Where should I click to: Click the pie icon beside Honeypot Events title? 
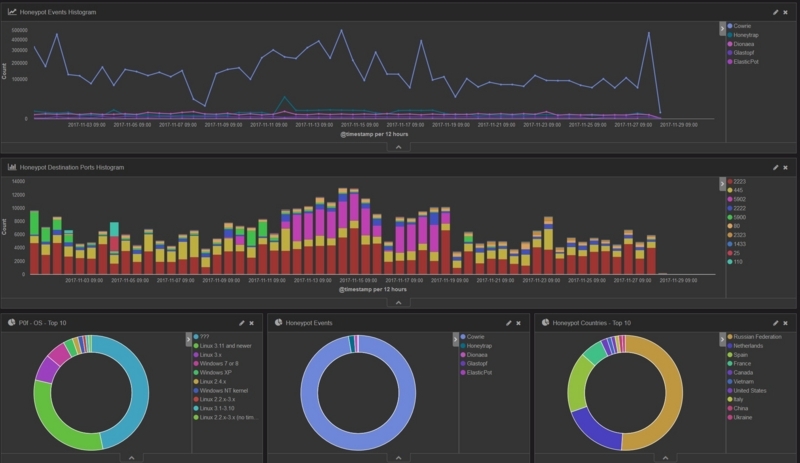click(x=279, y=323)
